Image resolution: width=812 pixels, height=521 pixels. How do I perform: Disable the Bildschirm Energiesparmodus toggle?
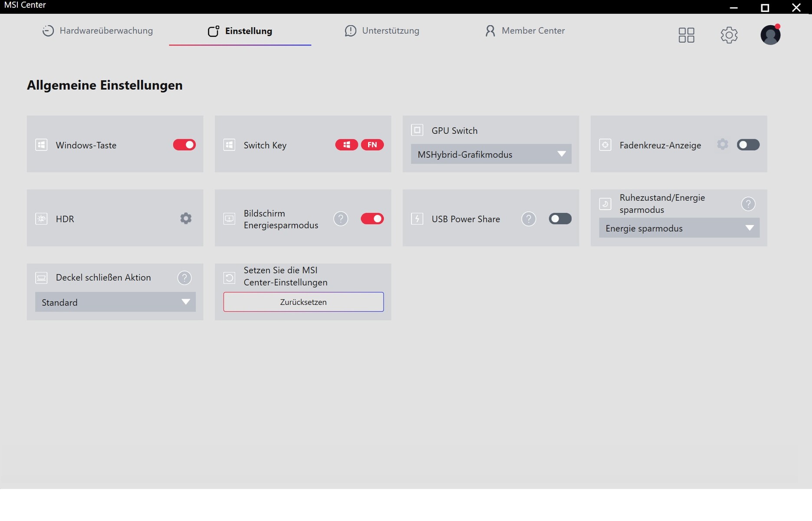(x=372, y=218)
